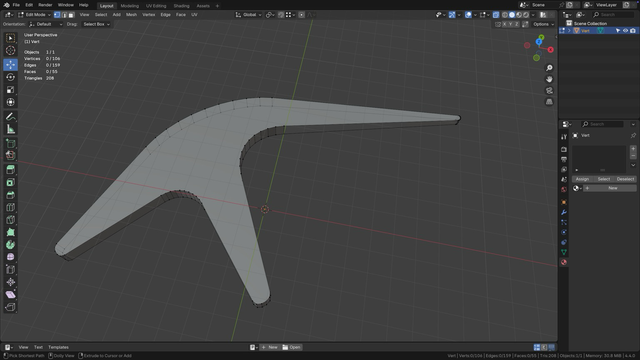Pick the 3D Cursor tool
The width and height of the screenshot is (640, 360).
(11, 51)
